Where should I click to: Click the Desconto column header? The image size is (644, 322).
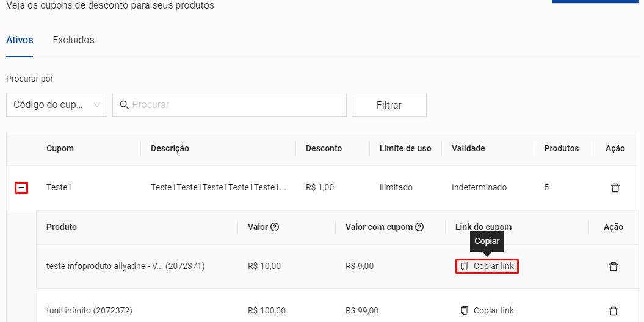pos(324,148)
